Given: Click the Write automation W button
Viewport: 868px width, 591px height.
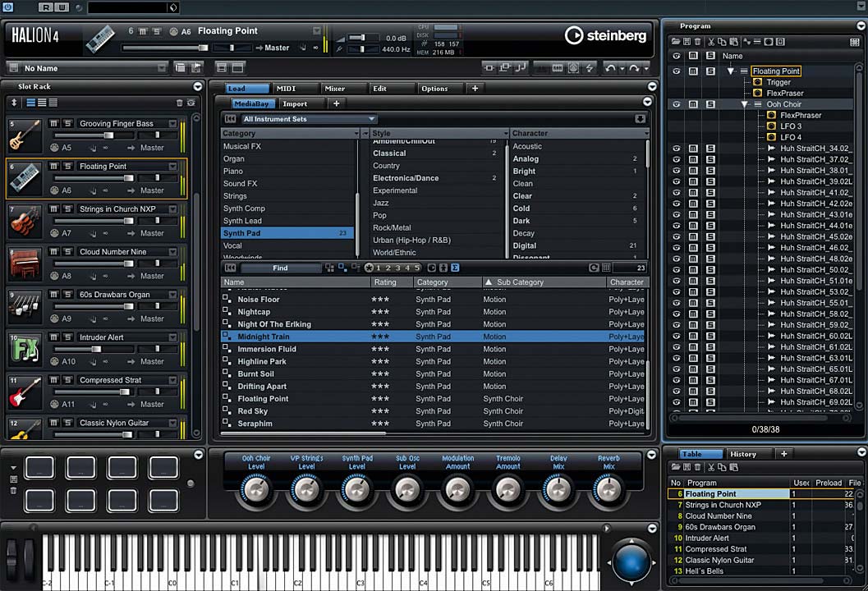Looking at the screenshot, I should pyautogui.click(x=62, y=7).
